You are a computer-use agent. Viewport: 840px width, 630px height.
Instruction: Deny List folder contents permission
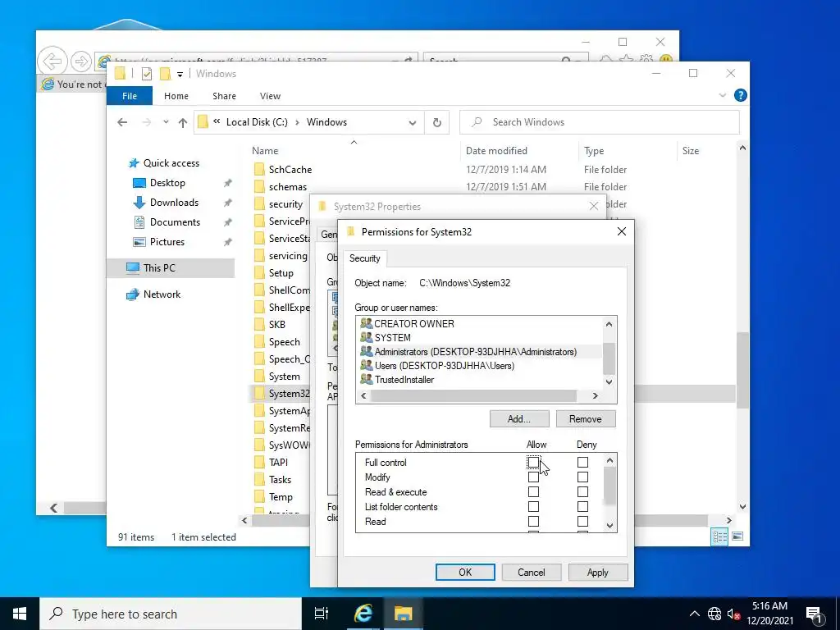[x=582, y=506]
